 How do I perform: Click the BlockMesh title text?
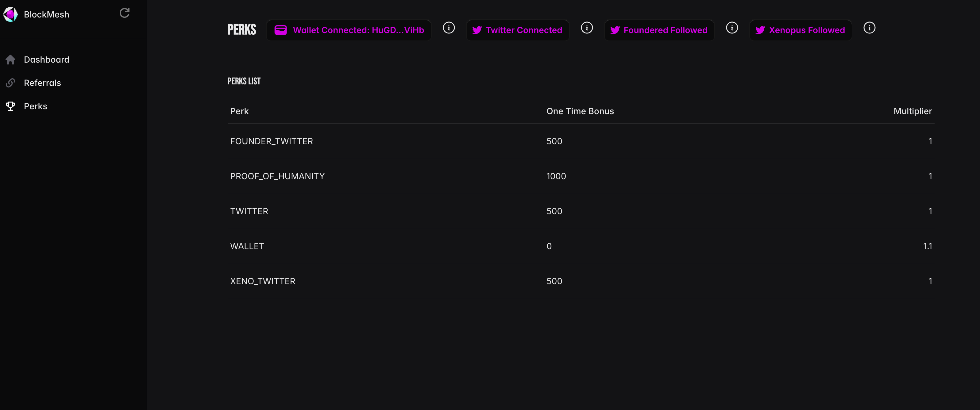[x=46, y=14]
